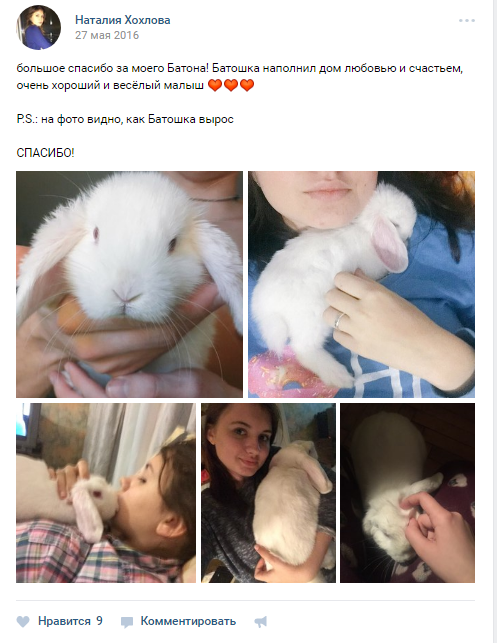Click the СПАСИБО! text line
Screen dimensions: 497x643
point(46,153)
